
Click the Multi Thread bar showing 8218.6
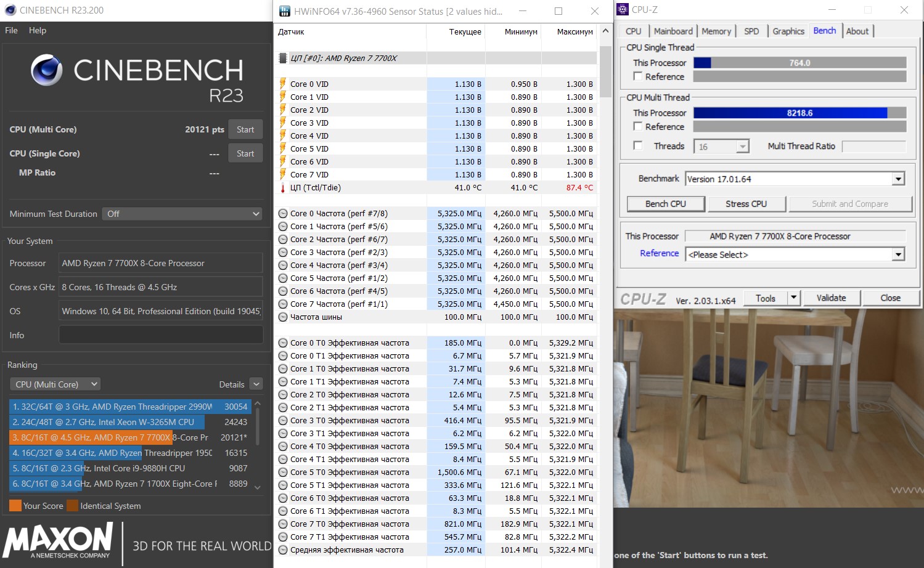coord(800,113)
